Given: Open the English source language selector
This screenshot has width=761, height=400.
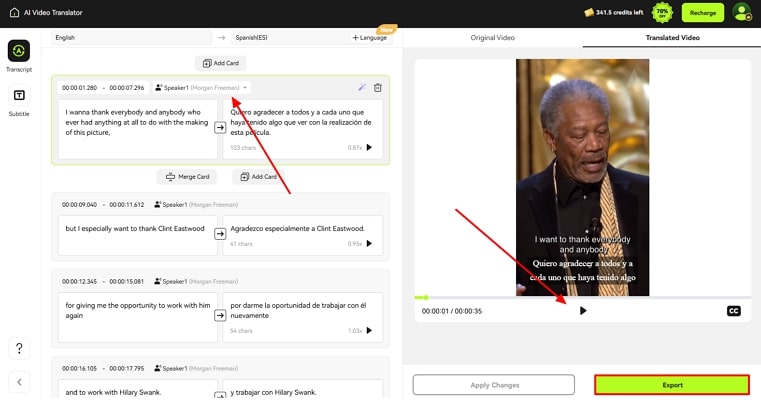Looking at the screenshot, I should (132, 37).
